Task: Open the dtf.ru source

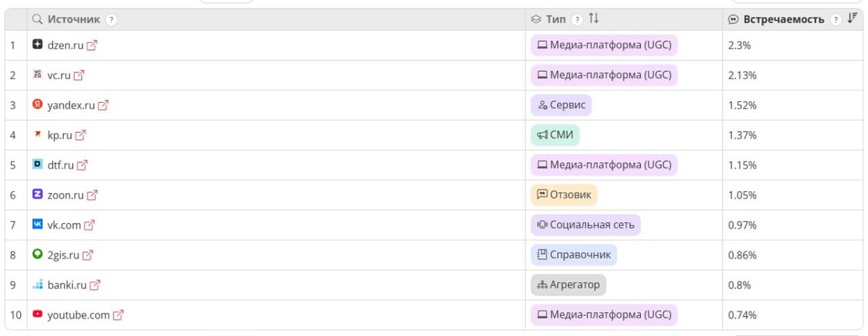Action: 61,165
